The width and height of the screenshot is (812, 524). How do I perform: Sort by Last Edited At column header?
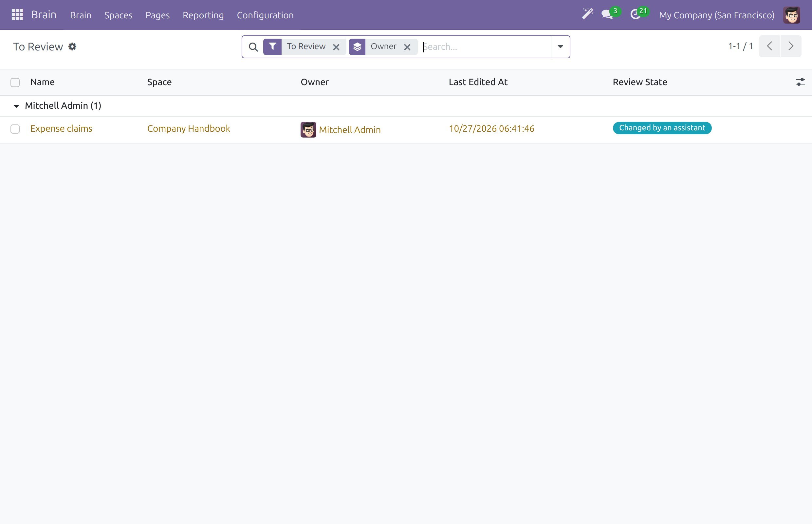tap(478, 82)
